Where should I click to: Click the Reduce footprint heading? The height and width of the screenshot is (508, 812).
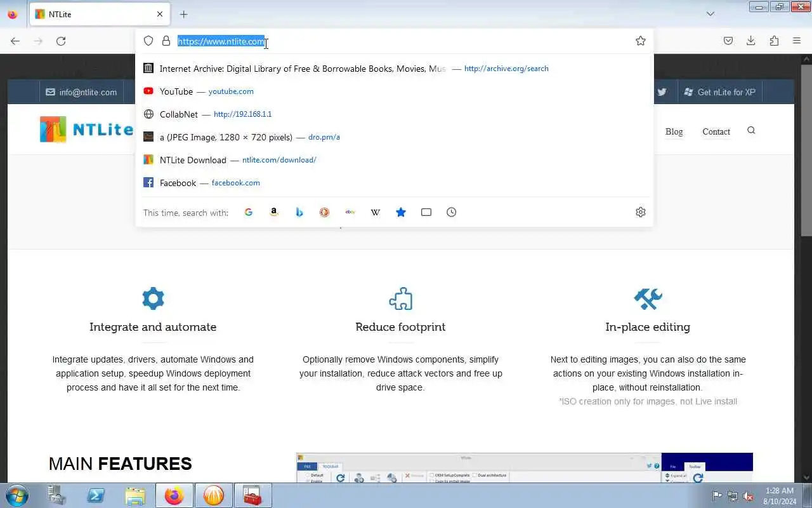[x=400, y=327]
